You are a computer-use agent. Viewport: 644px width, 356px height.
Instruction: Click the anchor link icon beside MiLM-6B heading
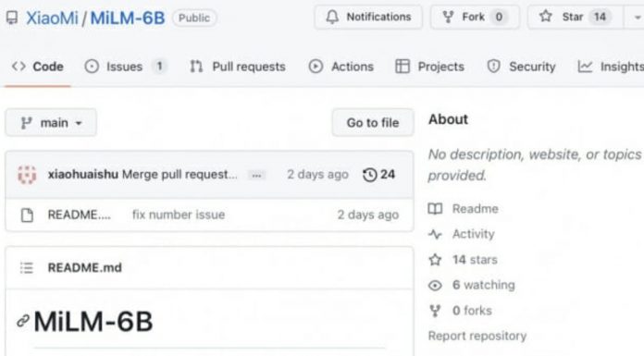(23, 321)
